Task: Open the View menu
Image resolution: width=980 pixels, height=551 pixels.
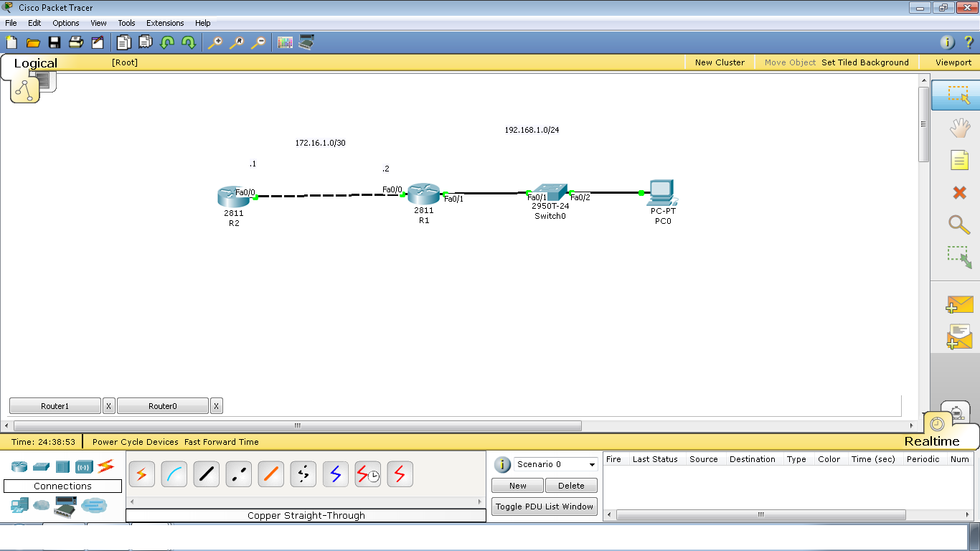Action: point(98,23)
